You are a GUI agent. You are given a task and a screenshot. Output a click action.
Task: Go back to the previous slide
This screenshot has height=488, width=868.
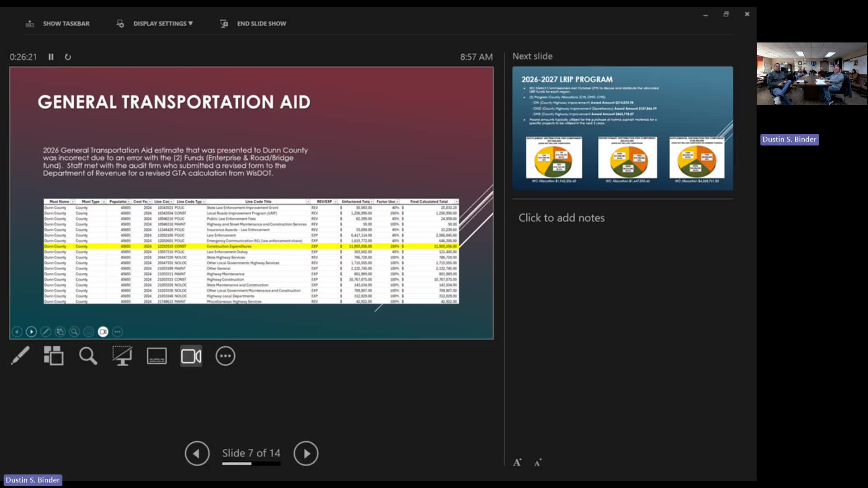coord(197,453)
